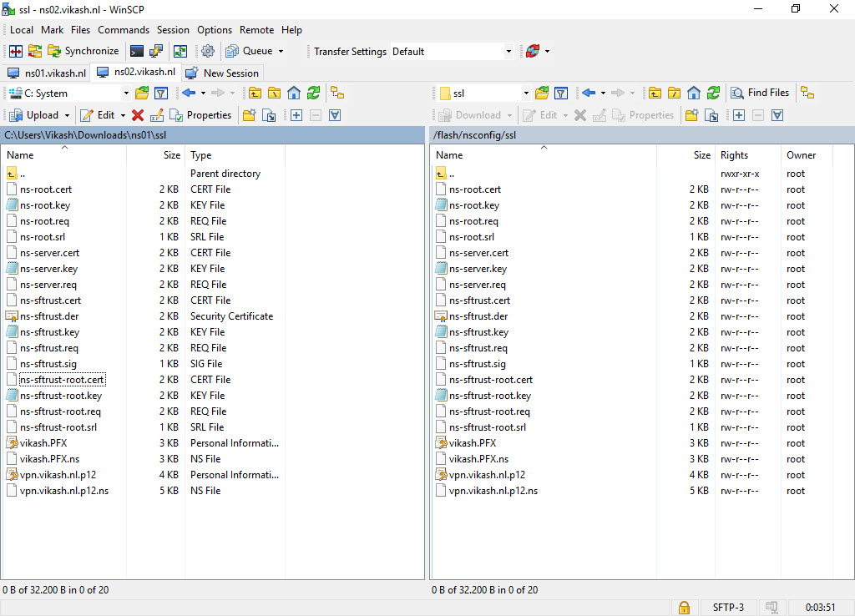Toggle local directory tree icon
This screenshot has height=616, width=855.
click(x=337, y=93)
